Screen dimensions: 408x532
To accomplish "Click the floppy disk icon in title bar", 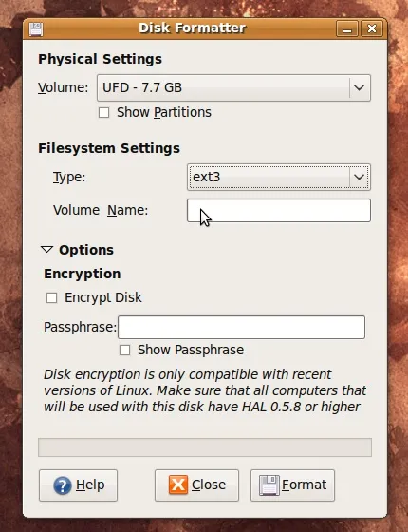I will coord(36,28).
